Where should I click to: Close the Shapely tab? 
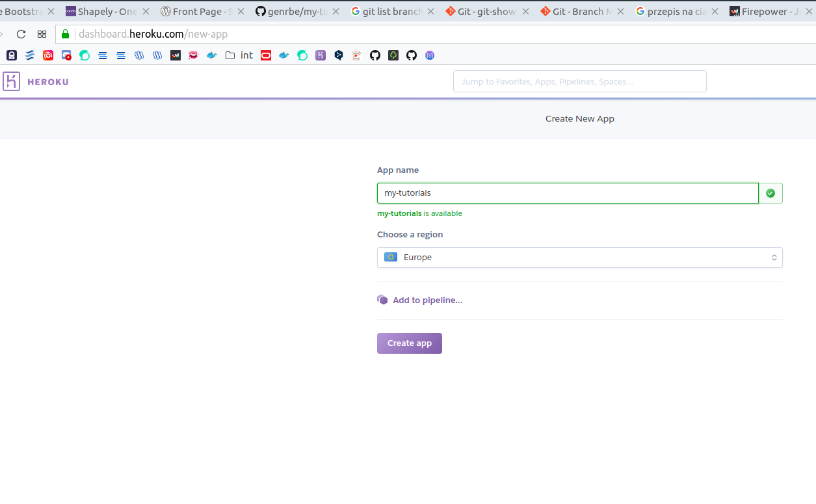coord(146,12)
